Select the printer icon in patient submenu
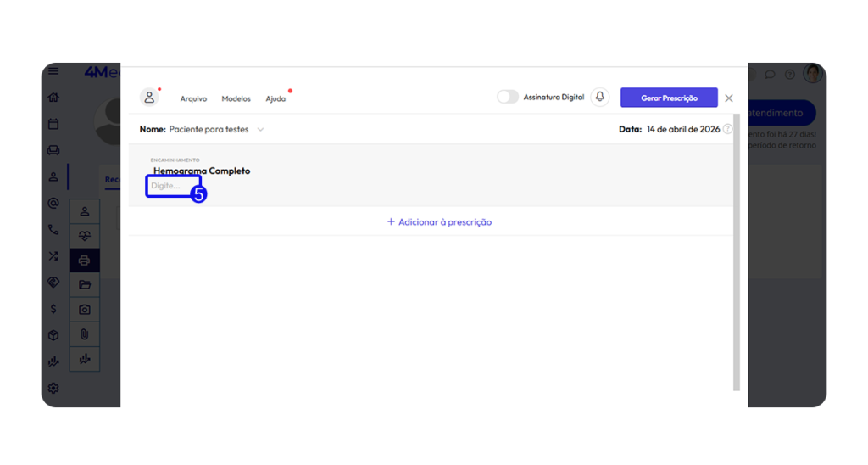This screenshot has height=465, width=868. [x=85, y=261]
